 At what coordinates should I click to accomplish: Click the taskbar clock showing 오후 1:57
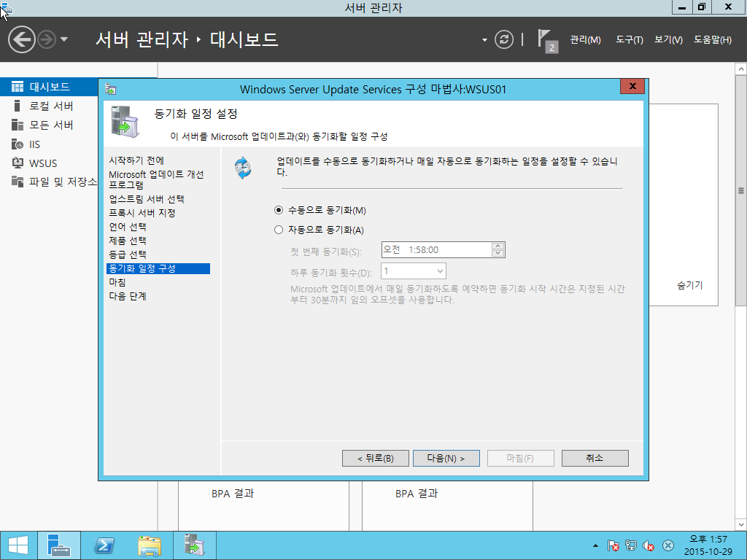click(708, 545)
